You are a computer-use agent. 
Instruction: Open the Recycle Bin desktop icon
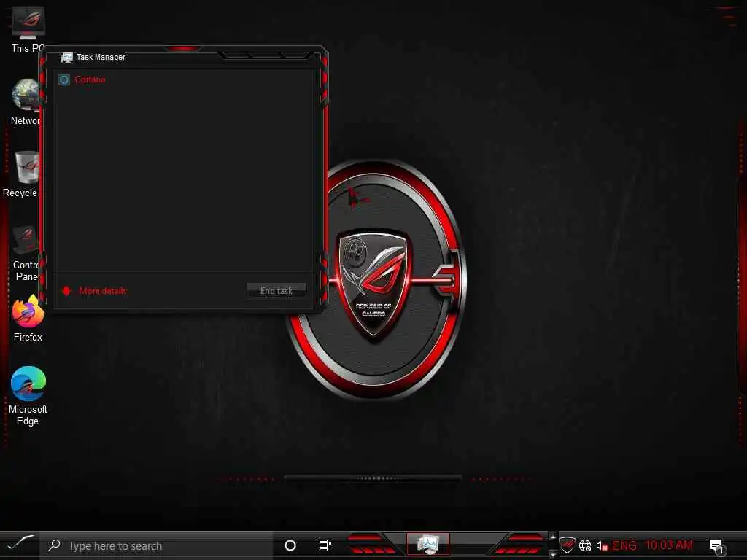[x=21, y=174]
